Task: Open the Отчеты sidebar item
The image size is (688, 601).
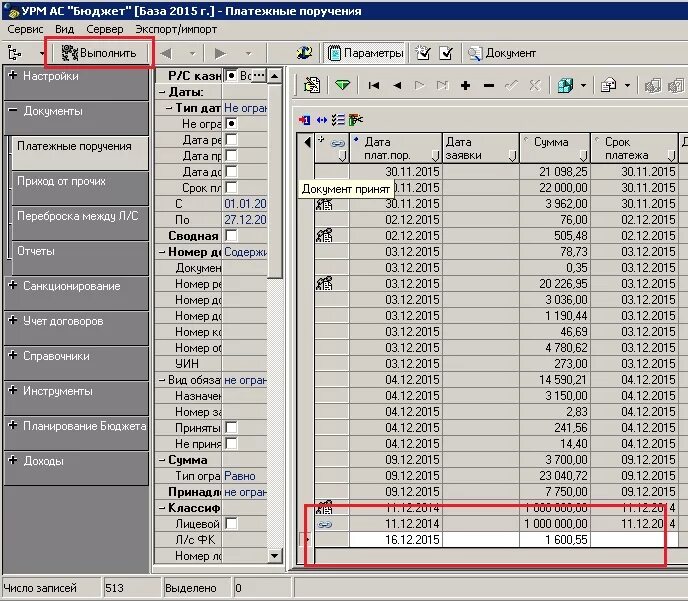Action: click(80, 258)
